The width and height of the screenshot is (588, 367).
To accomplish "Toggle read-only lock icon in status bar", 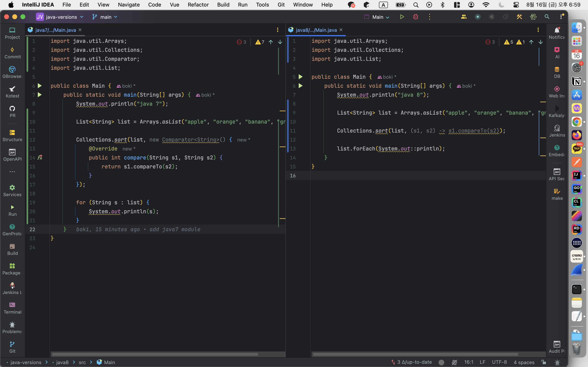I will pyautogui.click(x=544, y=362).
